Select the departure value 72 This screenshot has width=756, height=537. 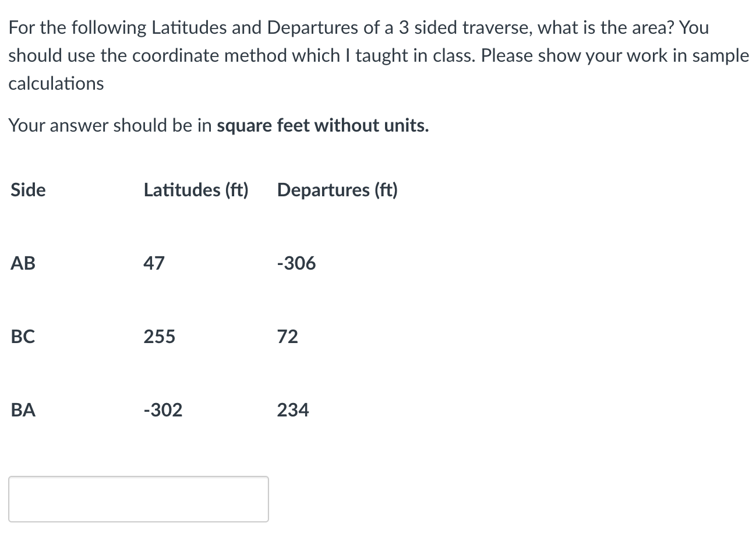(x=288, y=336)
